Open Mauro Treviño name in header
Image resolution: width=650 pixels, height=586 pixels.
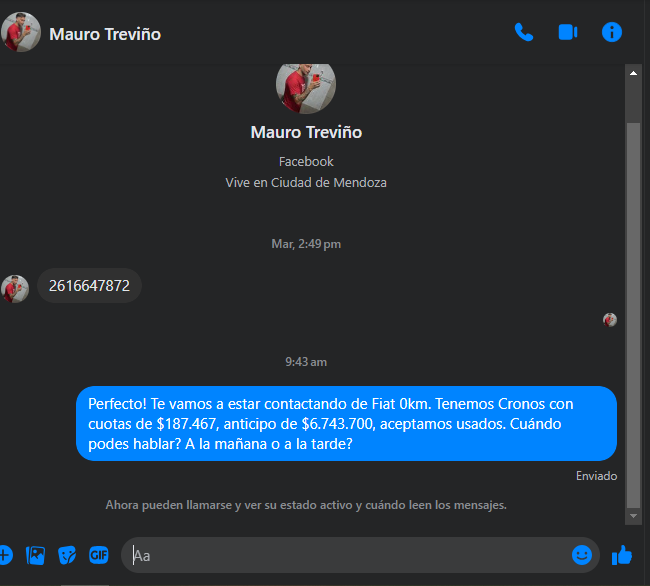point(105,34)
